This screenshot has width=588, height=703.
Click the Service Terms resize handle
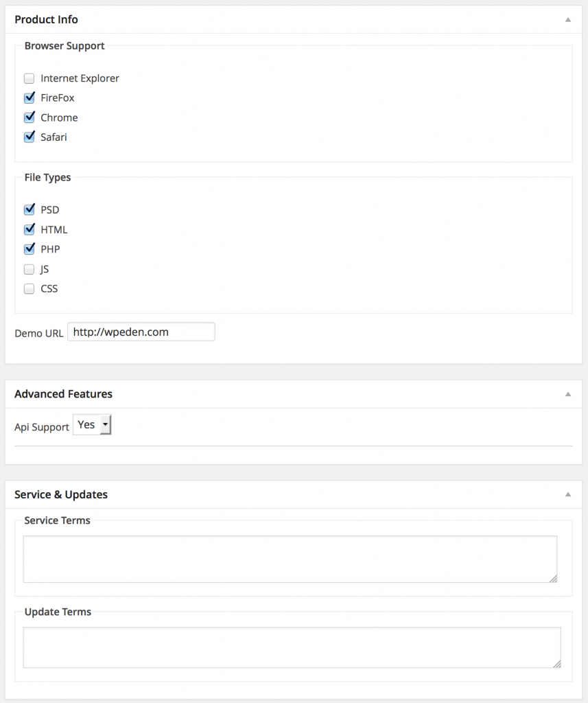pyautogui.click(x=554, y=579)
